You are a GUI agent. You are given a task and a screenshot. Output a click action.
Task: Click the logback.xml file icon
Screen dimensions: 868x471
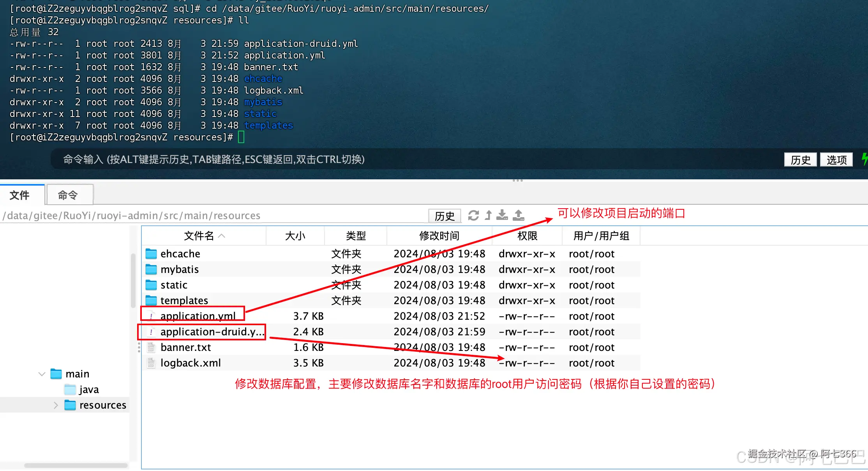click(151, 363)
